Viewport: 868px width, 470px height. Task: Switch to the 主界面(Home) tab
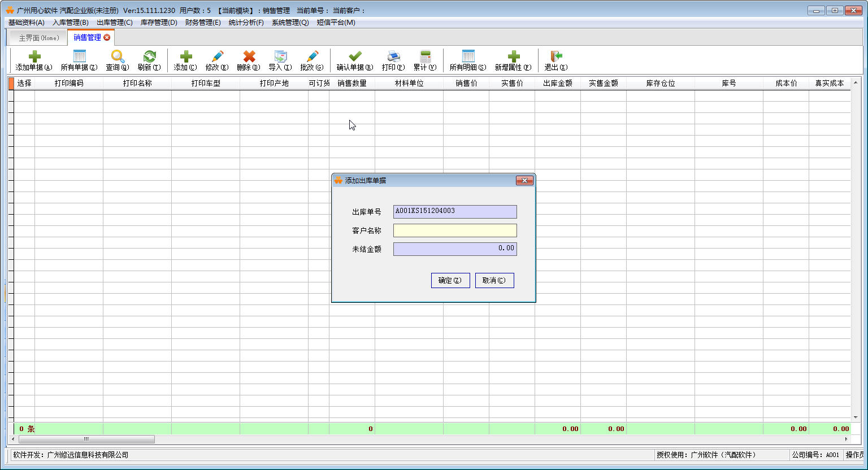point(38,38)
